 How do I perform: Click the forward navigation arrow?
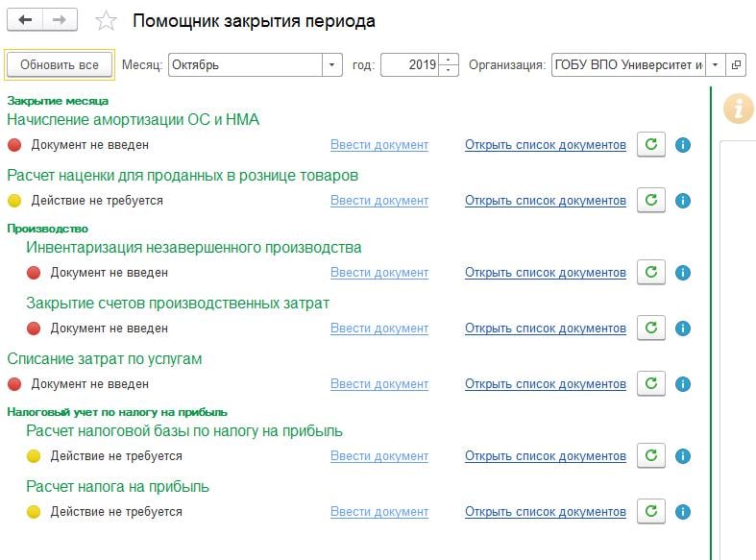(61, 20)
